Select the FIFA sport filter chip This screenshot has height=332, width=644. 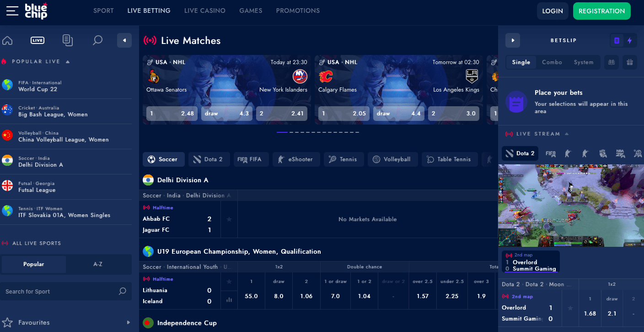pyautogui.click(x=251, y=159)
